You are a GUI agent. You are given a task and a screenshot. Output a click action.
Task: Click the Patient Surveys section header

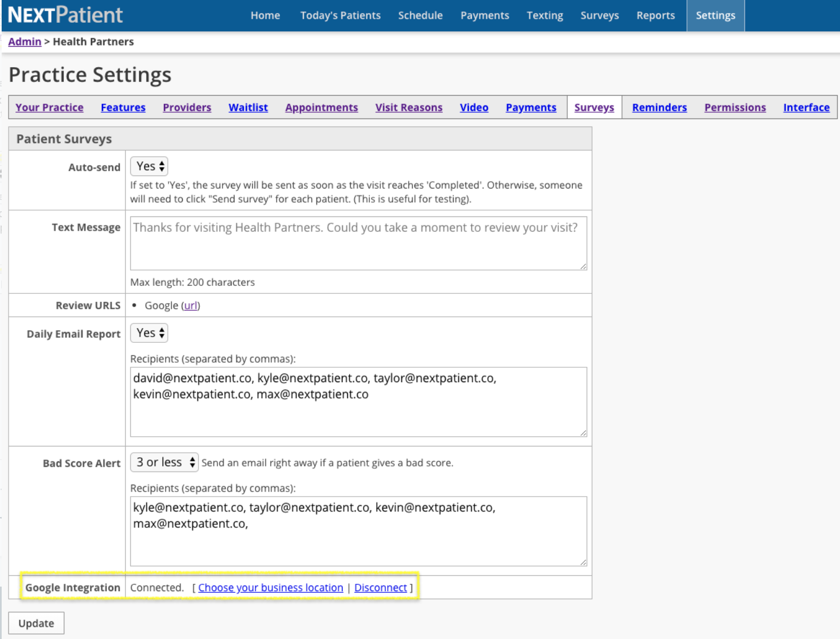point(300,139)
